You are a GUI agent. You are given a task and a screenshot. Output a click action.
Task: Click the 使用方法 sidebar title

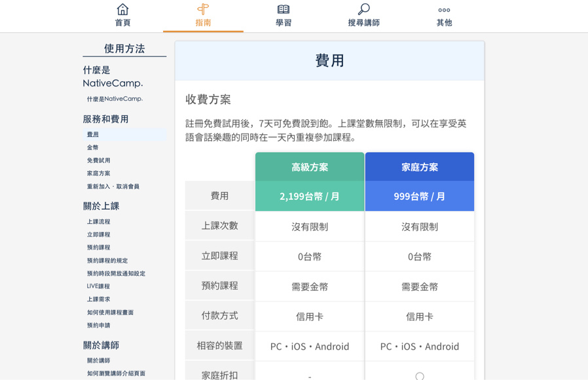[x=124, y=48]
